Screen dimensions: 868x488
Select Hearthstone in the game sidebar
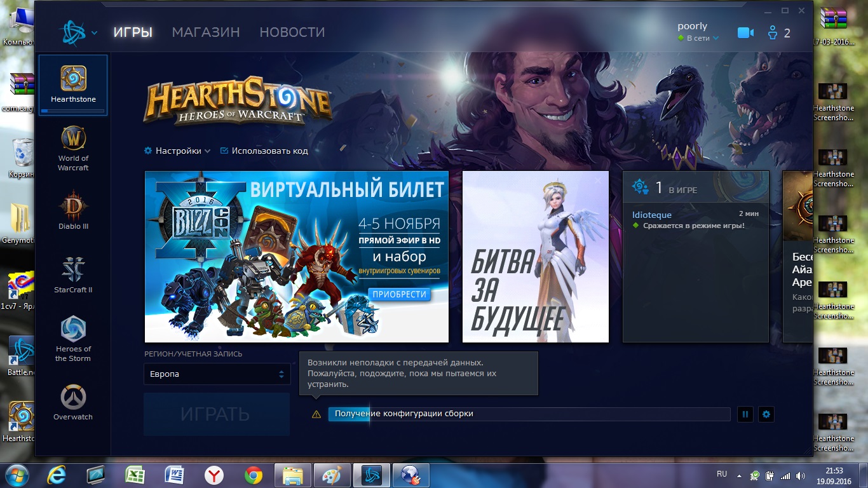click(73, 85)
